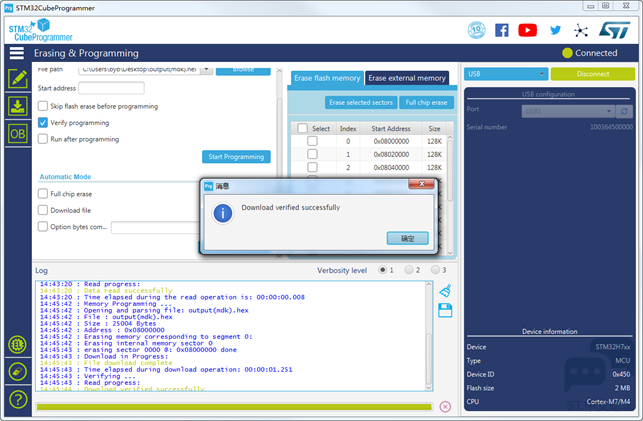Click the file path input field
Viewport: 643px width, 421px height.
[x=139, y=70]
